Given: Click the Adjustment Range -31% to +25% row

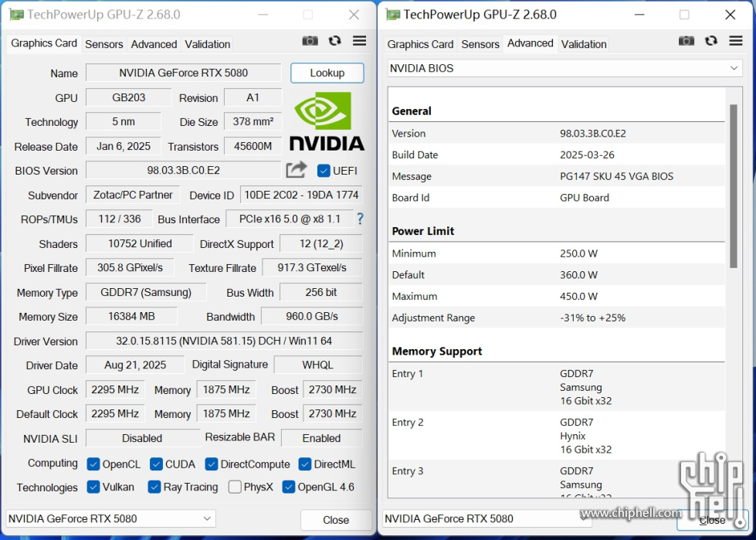Looking at the screenshot, I should pyautogui.click(x=557, y=318).
